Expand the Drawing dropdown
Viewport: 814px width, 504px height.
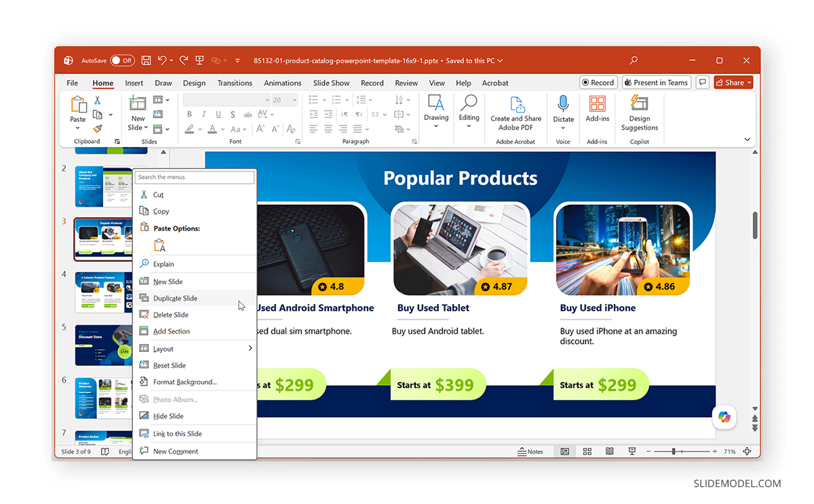[x=436, y=127]
